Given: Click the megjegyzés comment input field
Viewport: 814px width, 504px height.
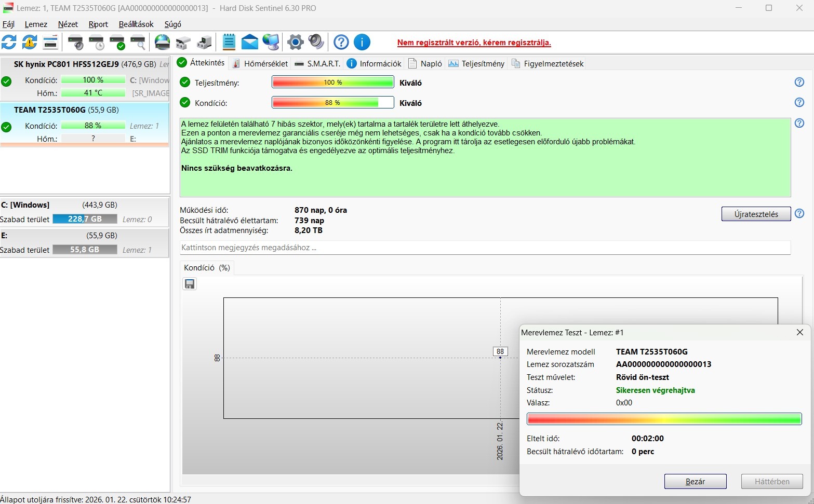Looking at the screenshot, I should coord(485,248).
